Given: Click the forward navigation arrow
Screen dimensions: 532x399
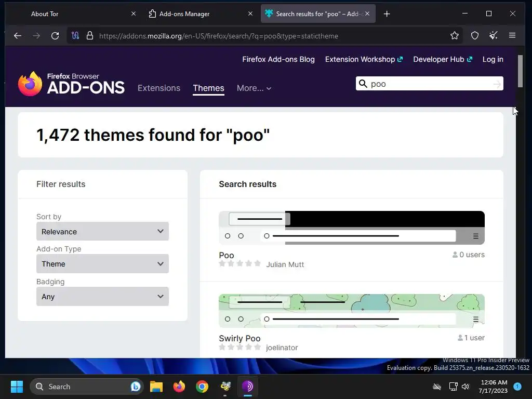Looking at the screenshot, I should pyautogui.click(x=36, y=36).
